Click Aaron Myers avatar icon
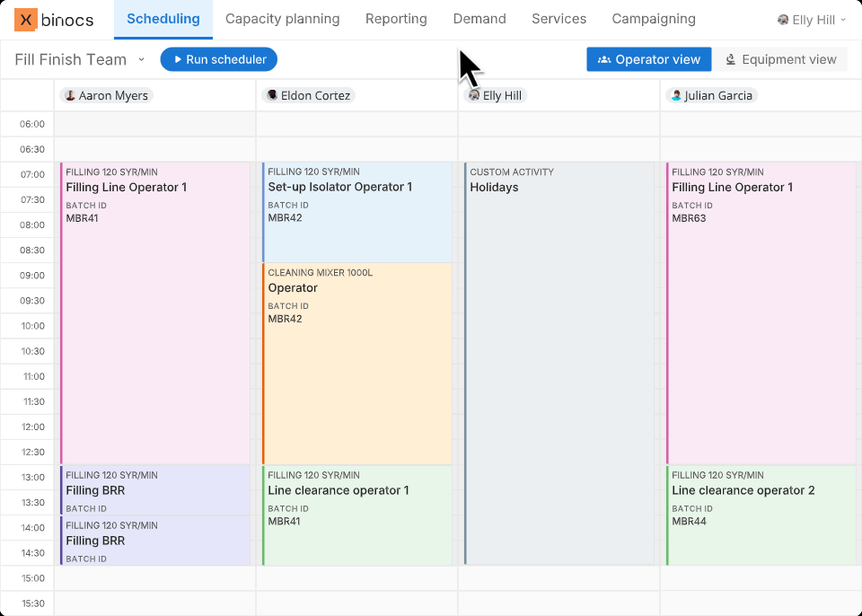The height and width of the screenshot is (616, 862). click(70, 95)
